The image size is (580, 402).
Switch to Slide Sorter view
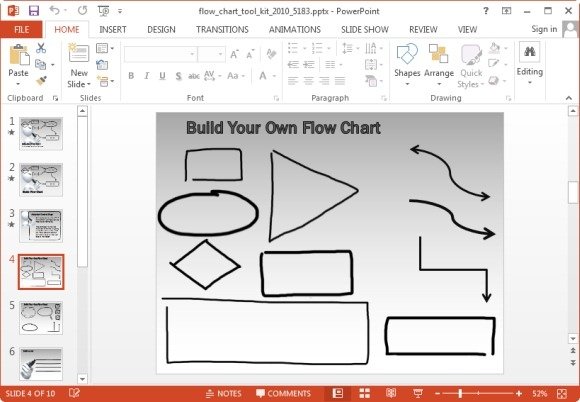(364, 393)
